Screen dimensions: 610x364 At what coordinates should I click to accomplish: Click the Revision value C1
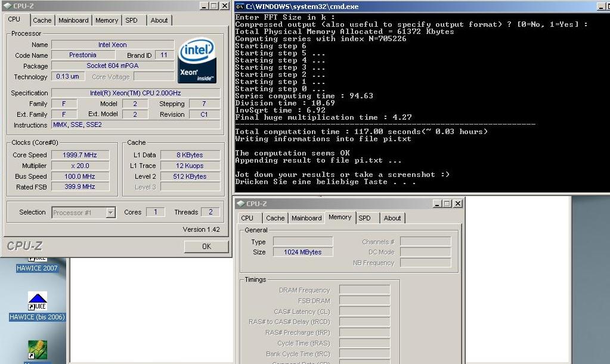205,114
